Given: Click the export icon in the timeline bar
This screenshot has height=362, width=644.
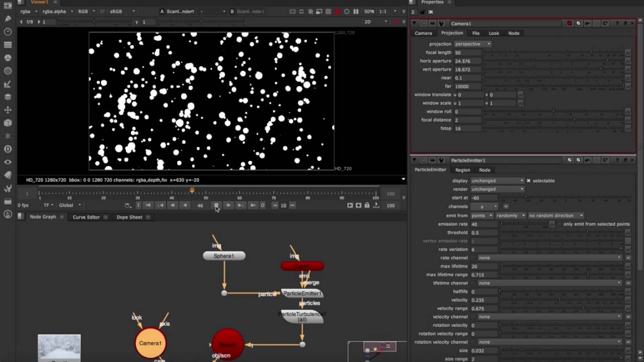Looking at the screenshot, I should coord(376,205).
